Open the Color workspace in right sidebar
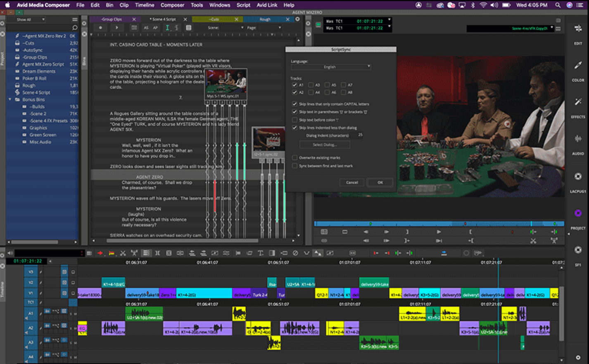 click(578, 66)
